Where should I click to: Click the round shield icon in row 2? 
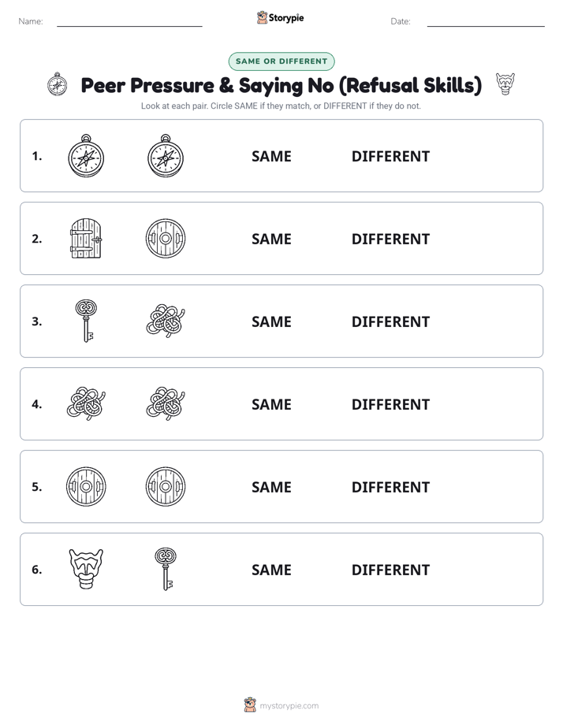(x=166, y=239)
